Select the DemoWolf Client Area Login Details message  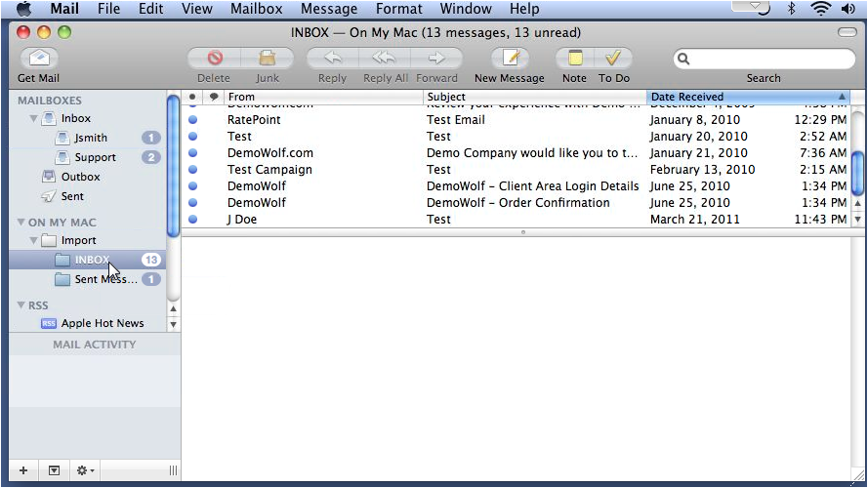517,185
